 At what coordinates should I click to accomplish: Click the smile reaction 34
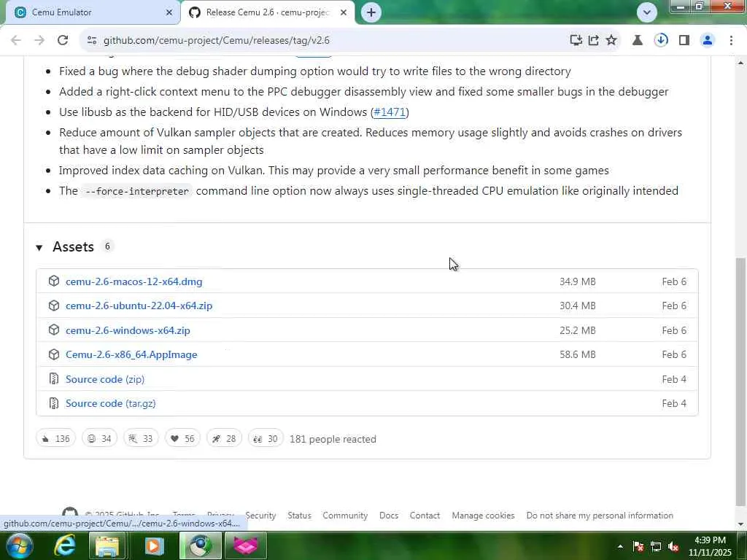click(x=99, y=438)
